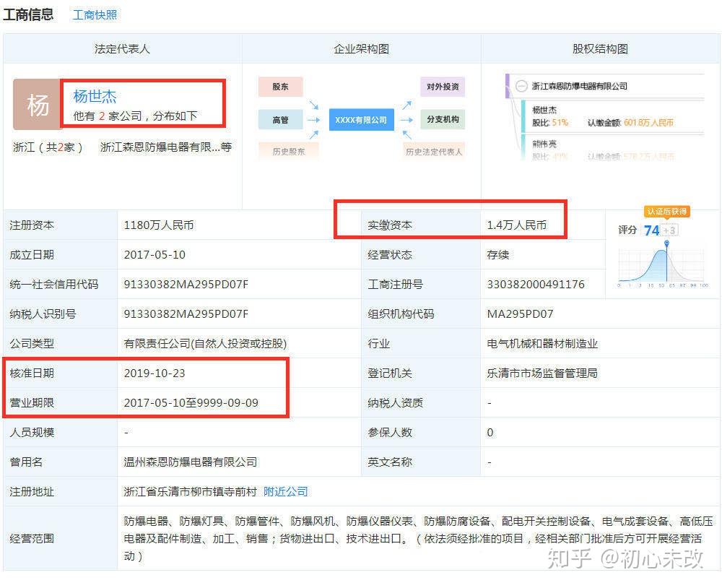Open 附近公司 nearby companies link
The width and height of the screenshot is (722, 588).
pyautogui.click(x=285, y=492)
